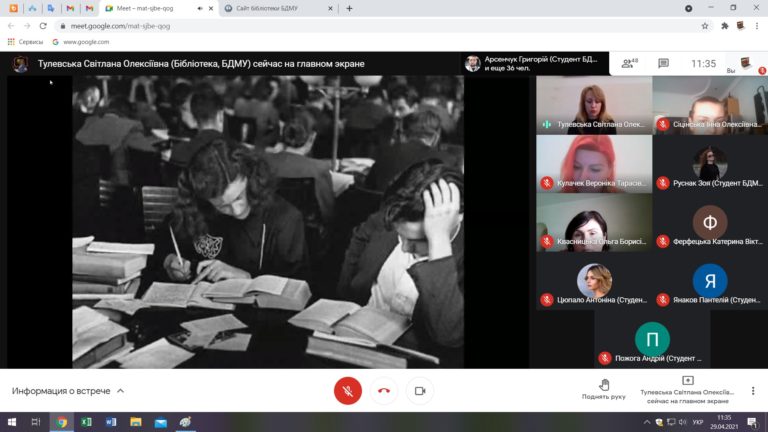The height and width of the screenshot is (432, 768).
Task: Raise hand with Поднять руку button
Action: click(x=604, y=389)
